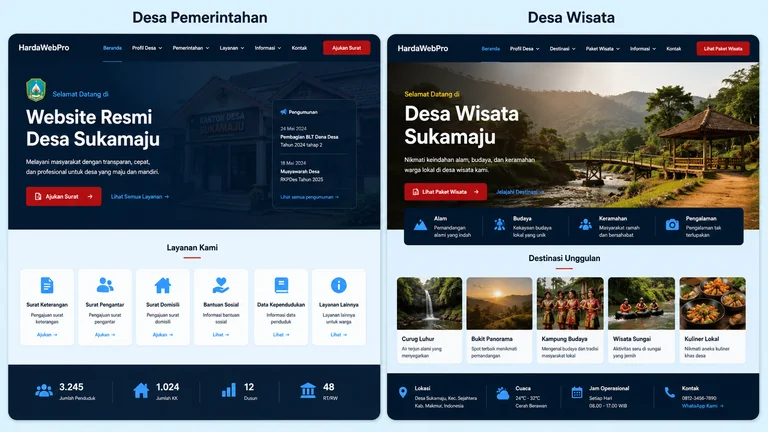The width and height of the screenshot is (768, 432).
Task: Click the Destinasi Unggulan section heading
Action: click(x=564, y=258)
